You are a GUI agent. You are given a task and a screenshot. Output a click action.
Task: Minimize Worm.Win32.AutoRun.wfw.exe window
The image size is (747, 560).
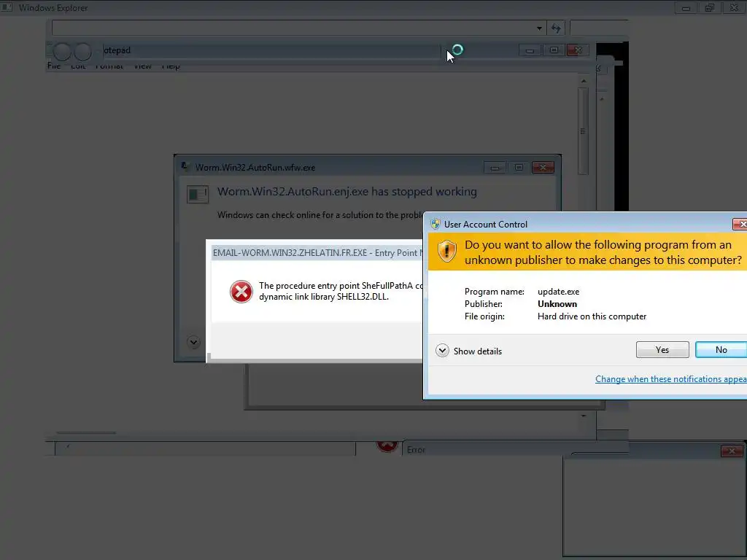point(495,167)
